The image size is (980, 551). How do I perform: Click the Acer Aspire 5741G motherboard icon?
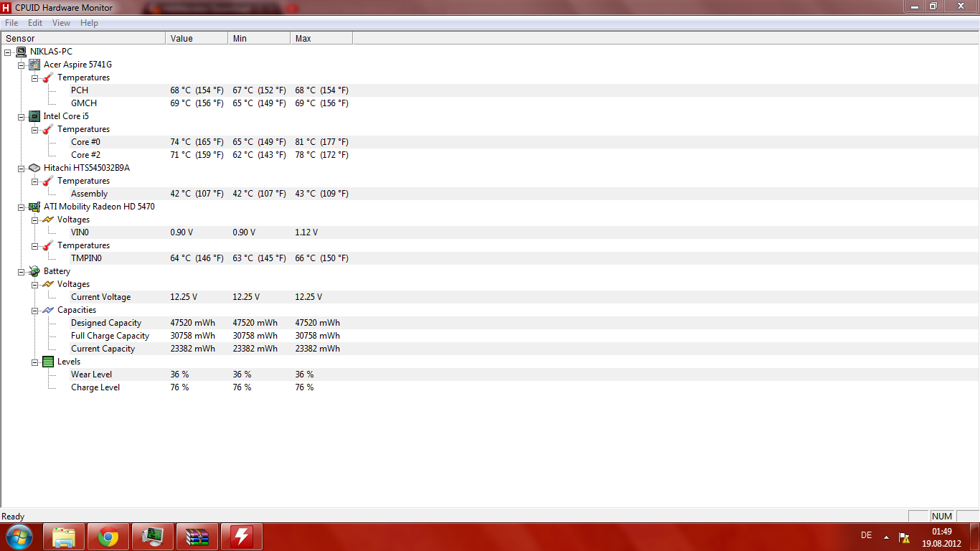pos(34,65)
